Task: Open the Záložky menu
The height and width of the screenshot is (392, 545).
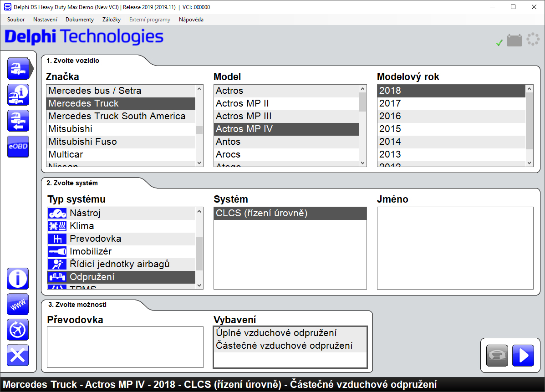Action: 112,20
